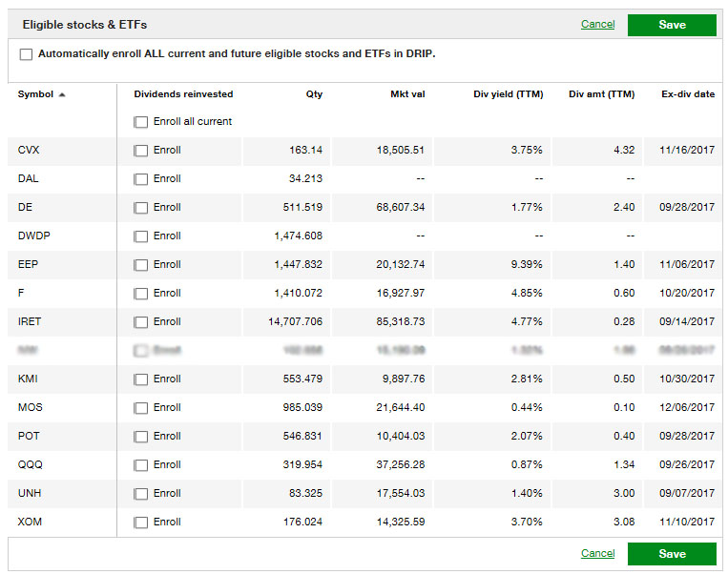Tick the Enroll checkbox for DE
The height and width of the screenshot is (574, 728).
140,208
